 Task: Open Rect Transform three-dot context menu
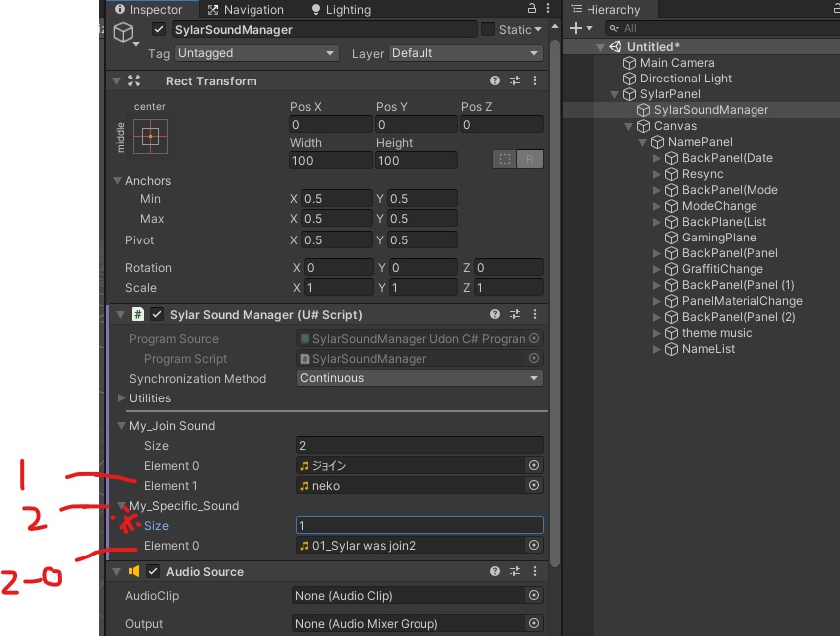pos(535,80)
